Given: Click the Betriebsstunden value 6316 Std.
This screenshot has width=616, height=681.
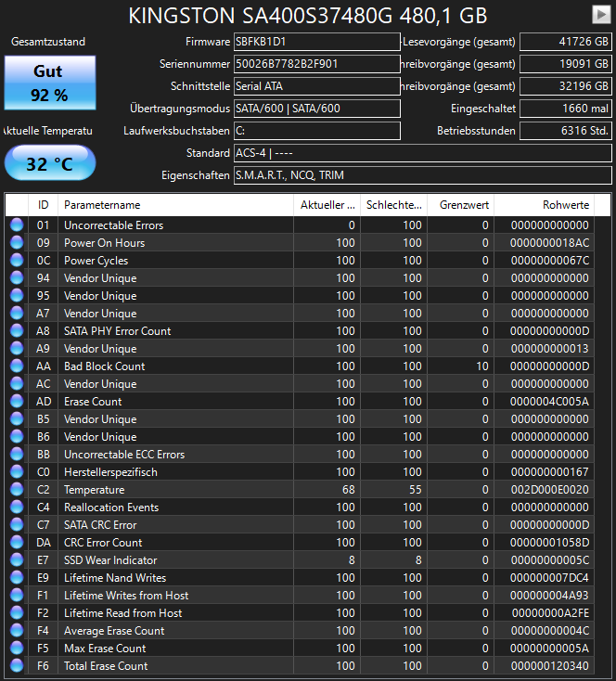Looking at the screenshot, I should tap(566, 130).
